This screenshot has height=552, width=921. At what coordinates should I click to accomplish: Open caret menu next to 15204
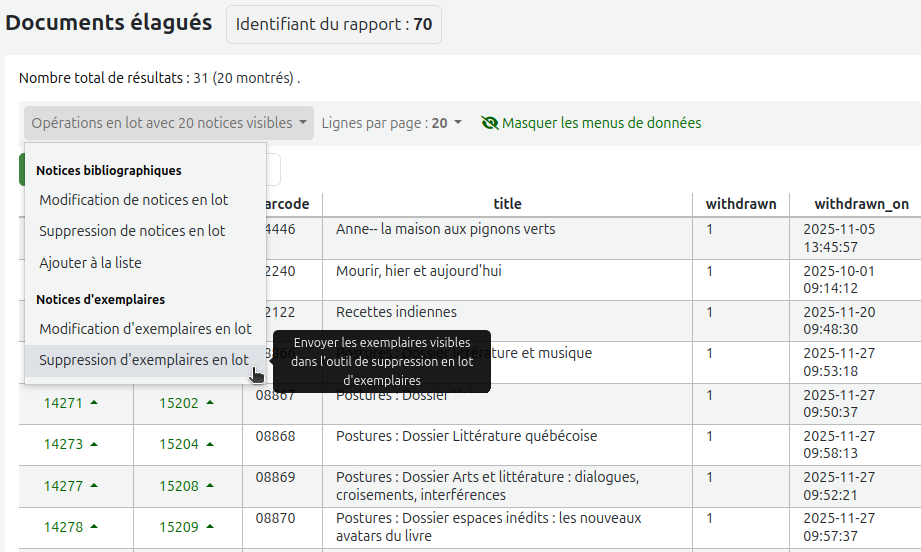[x=210, y=444]
